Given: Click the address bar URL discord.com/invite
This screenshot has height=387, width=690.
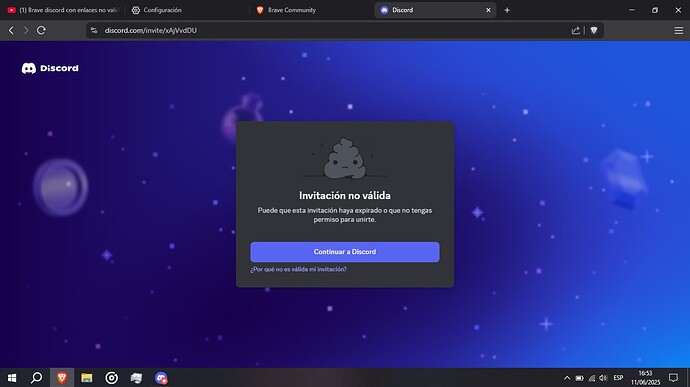Looking at the screenshot, I should pos(150,30).
